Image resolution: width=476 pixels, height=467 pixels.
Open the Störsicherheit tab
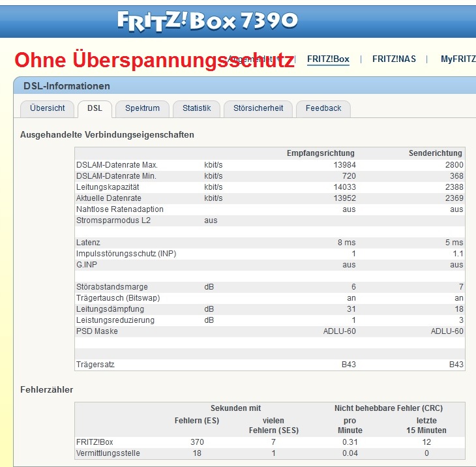click(x=258, y=108)
